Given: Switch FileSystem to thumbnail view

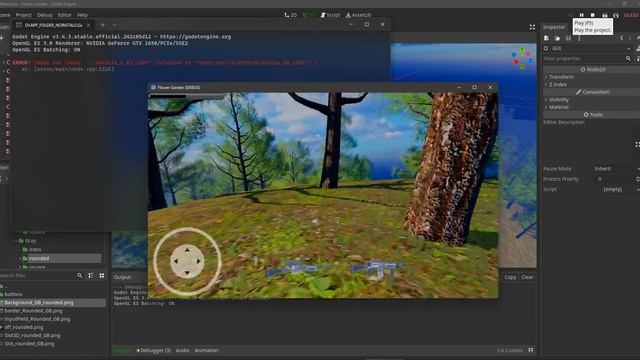Looking at the screenshot, I should [102, 276].
